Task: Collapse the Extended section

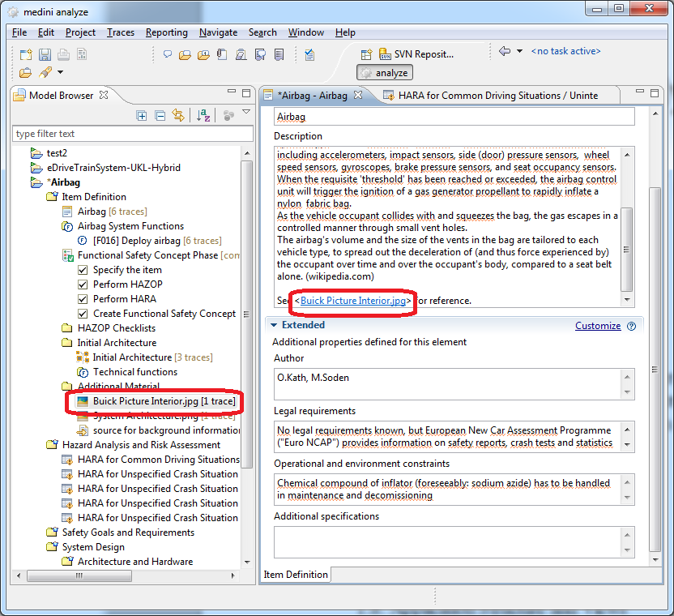Action: coord(272,325)
